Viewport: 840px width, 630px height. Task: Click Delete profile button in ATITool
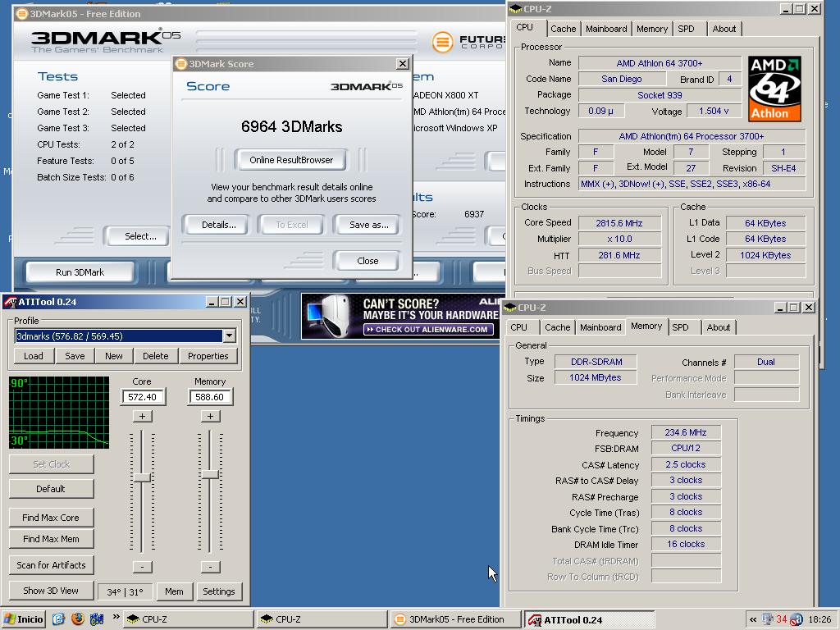[155, 356]
